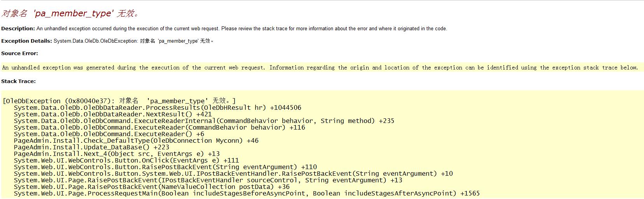Click the System.Data.OleDb.OleDbException text in exception details
The height and width of the screenshot is (199, 644).
point(96,41)
